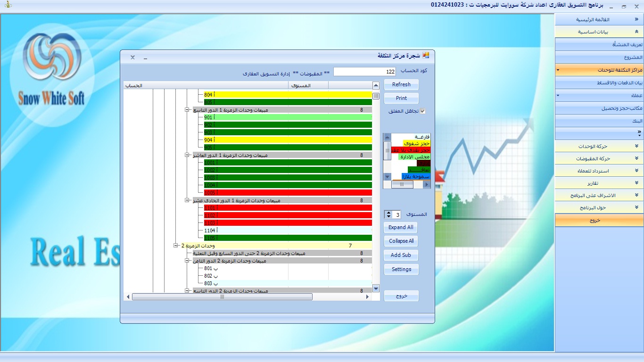Select red unit 1101 in the tree
644x362 pixels.
click(288, 208)
